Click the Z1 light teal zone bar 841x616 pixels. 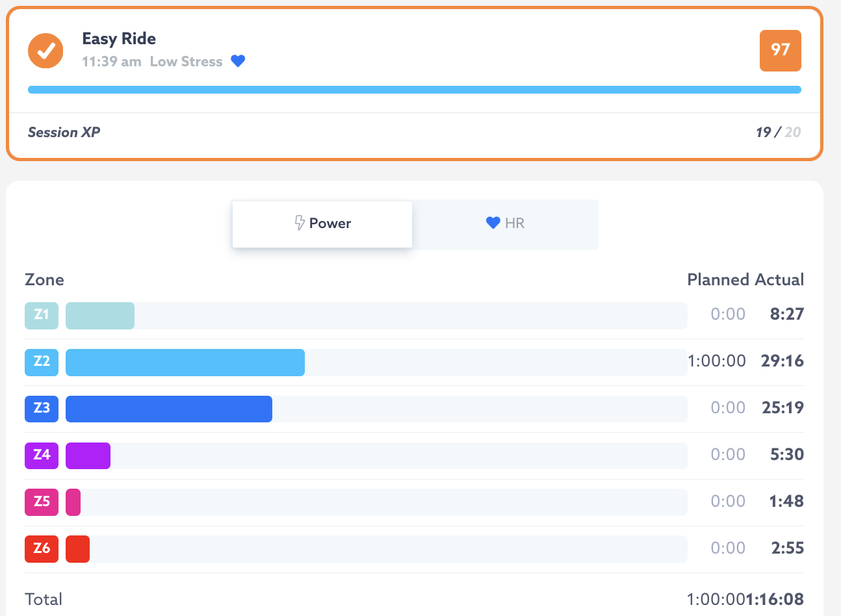click(x=100, y=315)
